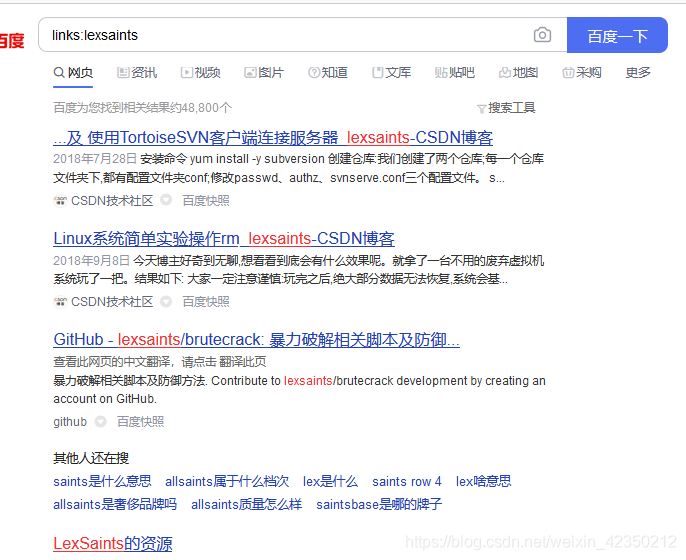Click the 资讯 tab news icon
686x560 pixels.
click(x=123, y=72)
